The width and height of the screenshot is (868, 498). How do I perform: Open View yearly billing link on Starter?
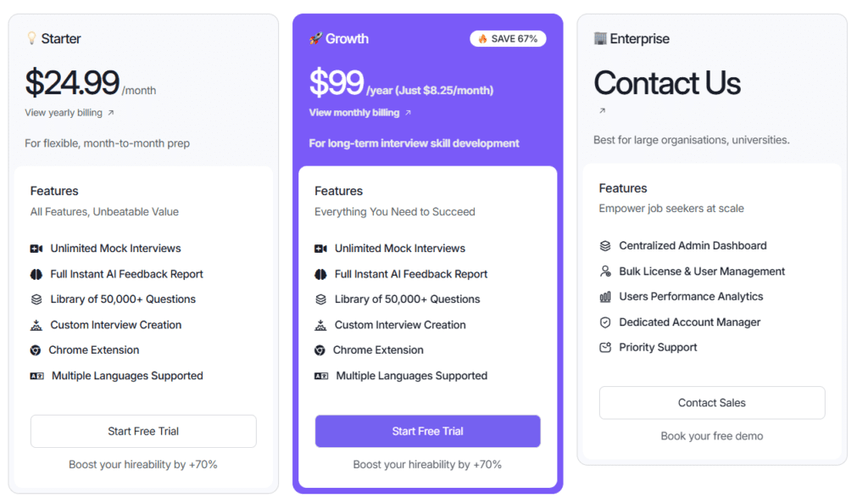coord(69,113)
